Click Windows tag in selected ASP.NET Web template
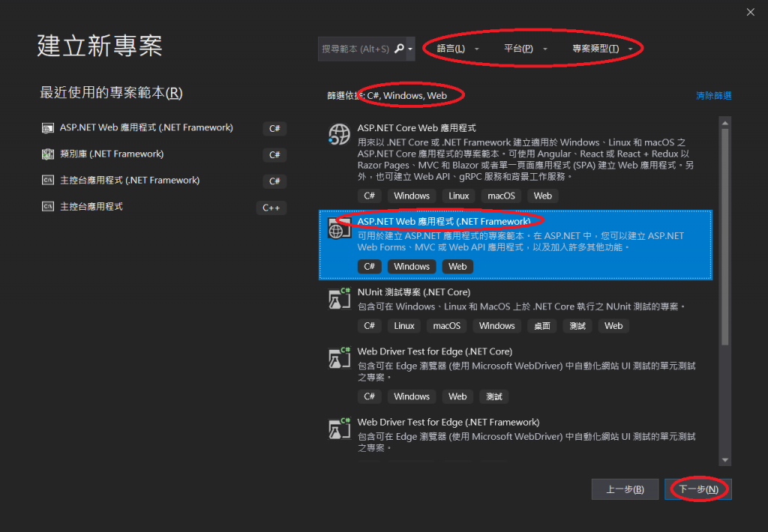Viewport: 768px width, 532px height. coord(412,266)
